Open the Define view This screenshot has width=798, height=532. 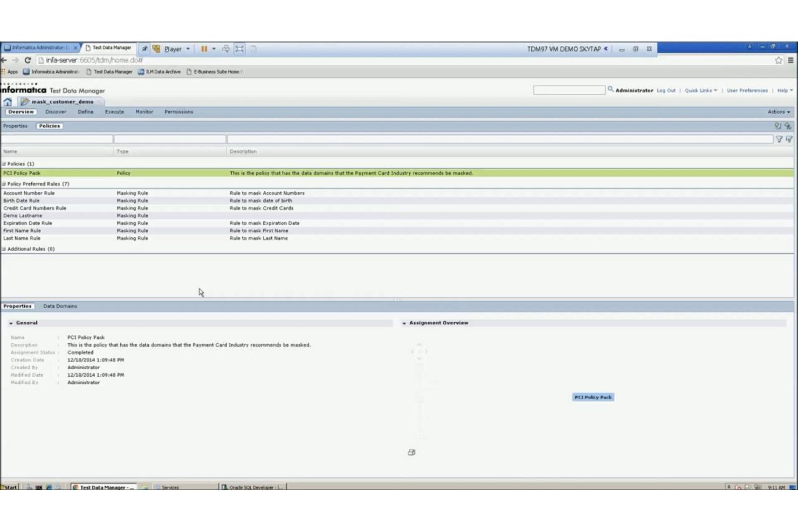point(86,112)
